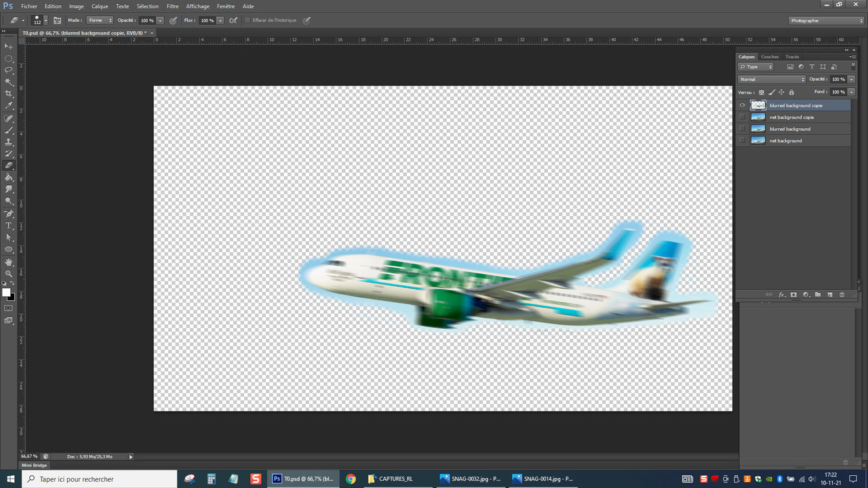Show the net background layer
Viewport: 868px width, 488px height.
(x=743, y=140)
